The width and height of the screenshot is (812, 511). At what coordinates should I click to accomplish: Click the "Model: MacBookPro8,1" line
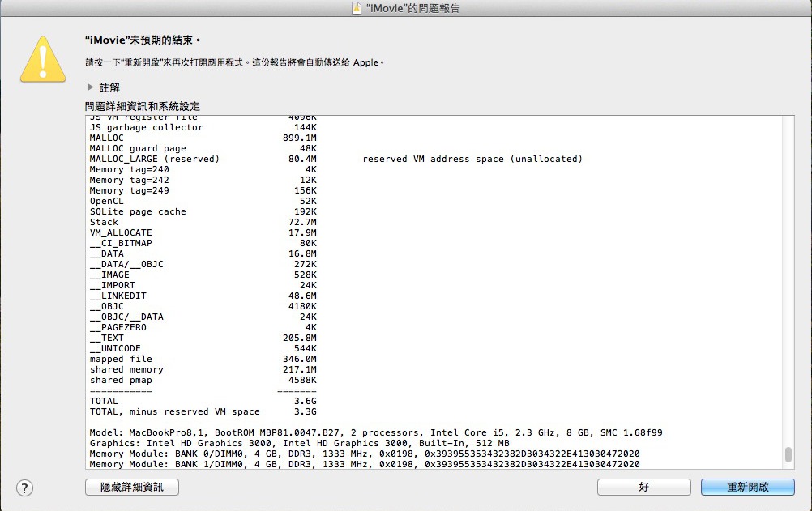[376, 432]
